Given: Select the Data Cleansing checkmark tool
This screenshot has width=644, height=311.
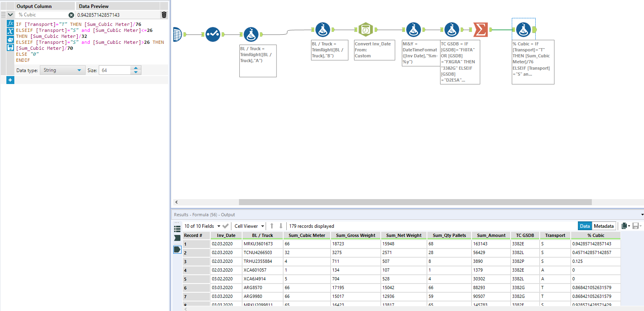Looking at the screenshot, I should [213, 34].
